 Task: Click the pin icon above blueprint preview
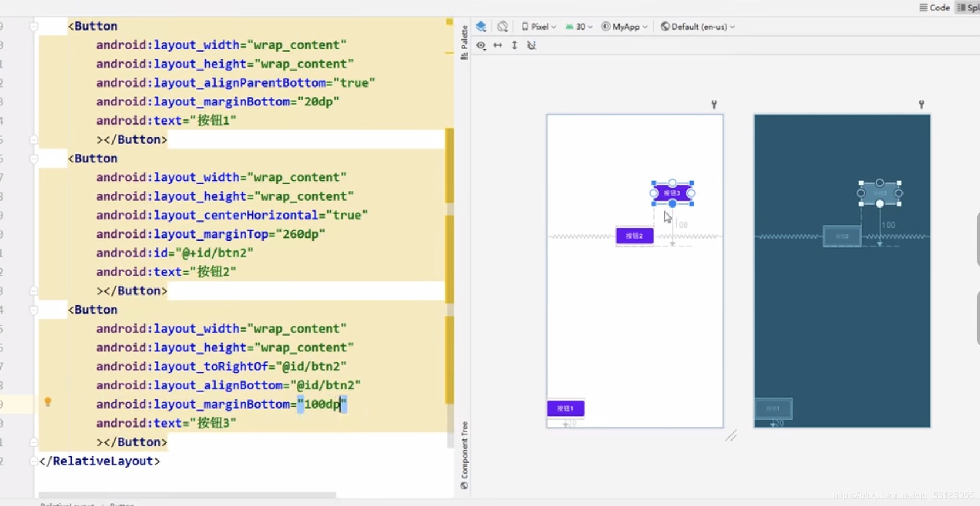tap(921, 104)
